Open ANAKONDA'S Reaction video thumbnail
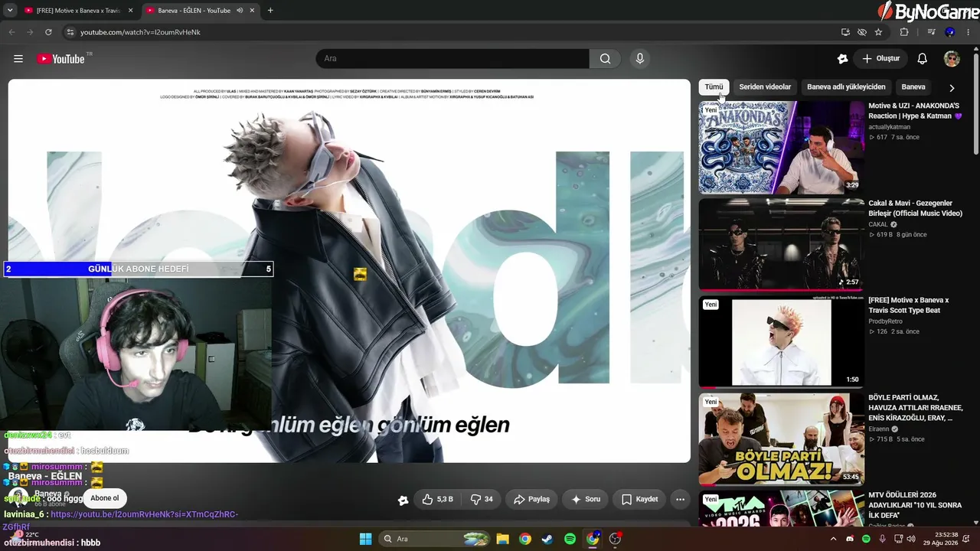The image size is (980, 551). click(781, 147)
